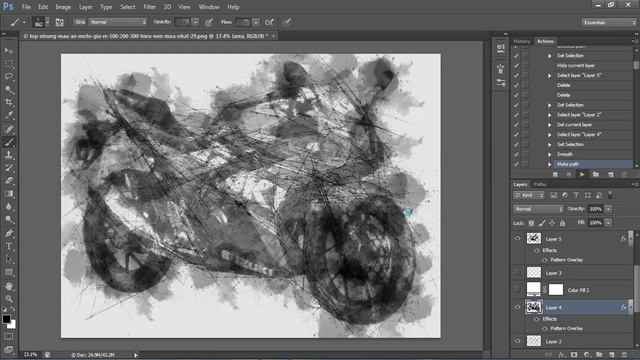Show hidden Layer 3
The width and height of the screenshot is (640, 360).
(x=518, y=273)
